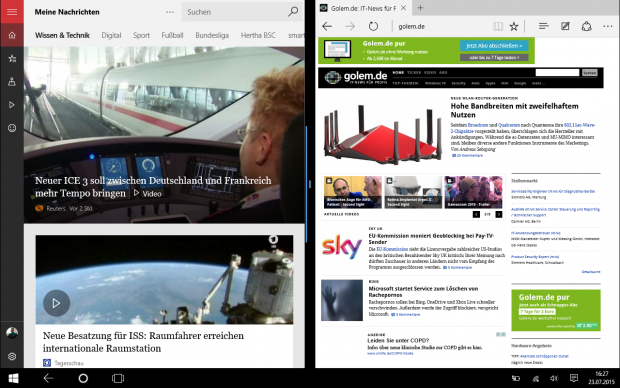Open the Neuer ICE 3 article headline
The width and height of the screenshot is (620, 388).
click(153, 187)
